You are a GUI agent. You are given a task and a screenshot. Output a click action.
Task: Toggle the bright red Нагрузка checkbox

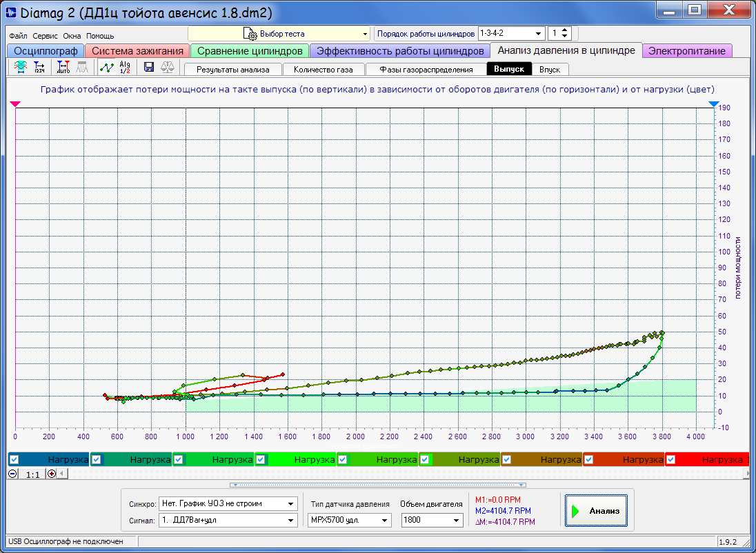coord(670,459)
